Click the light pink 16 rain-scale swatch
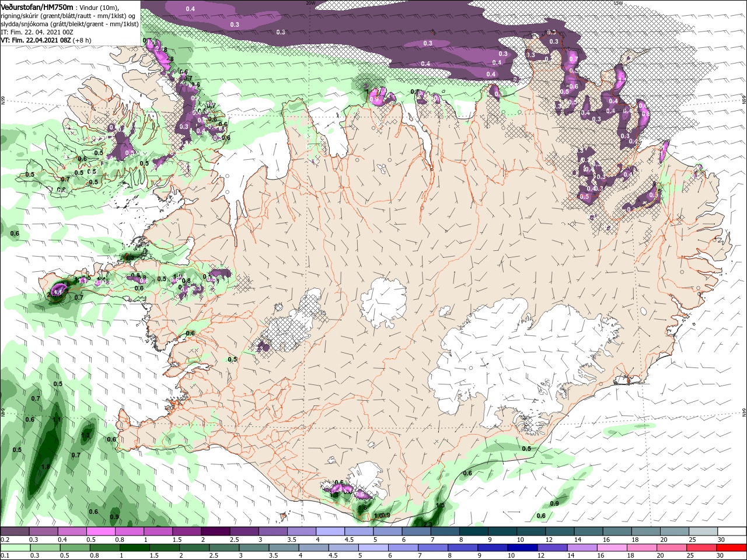 pyautogui.click(x=612, y=548)
